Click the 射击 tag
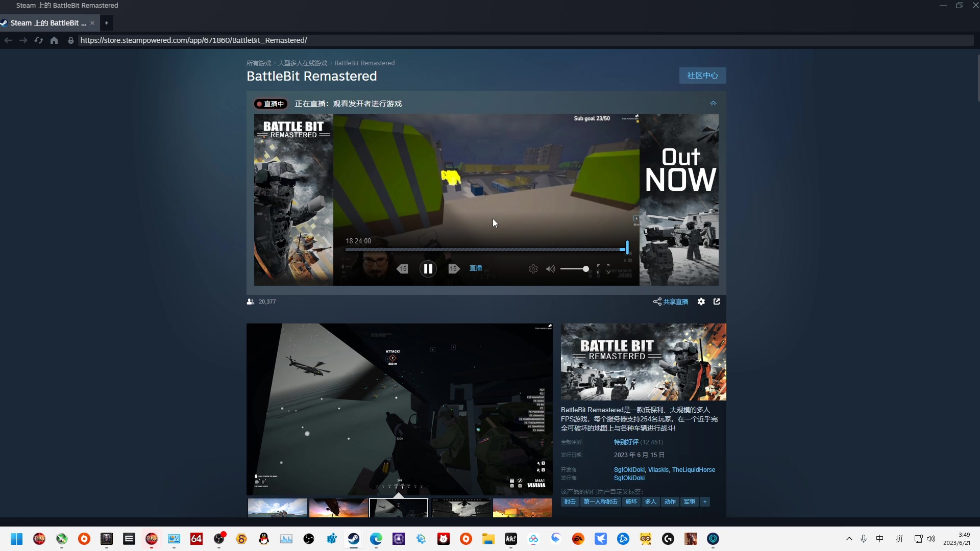Viewport: 980px width, 551px height. pyautogui.click(x=570, y=502)
